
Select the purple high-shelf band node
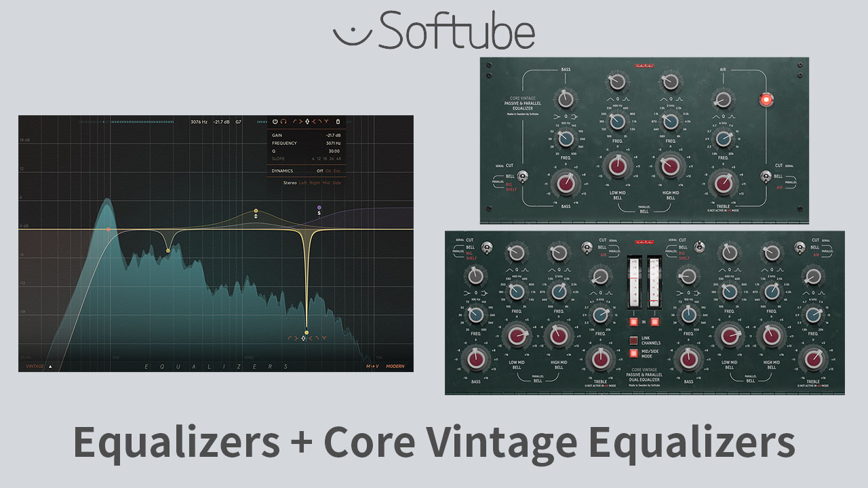pyautogui.click(x=319, y=207)
